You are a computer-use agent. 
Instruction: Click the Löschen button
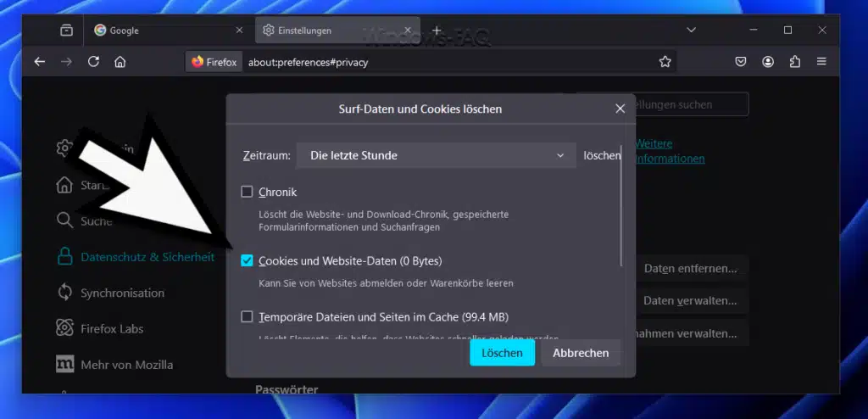pos(502,353)
